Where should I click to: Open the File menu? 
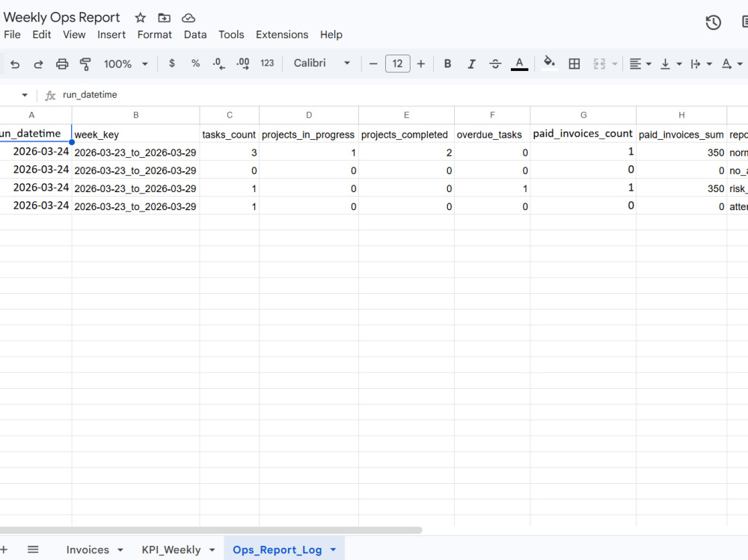(12, 35)
